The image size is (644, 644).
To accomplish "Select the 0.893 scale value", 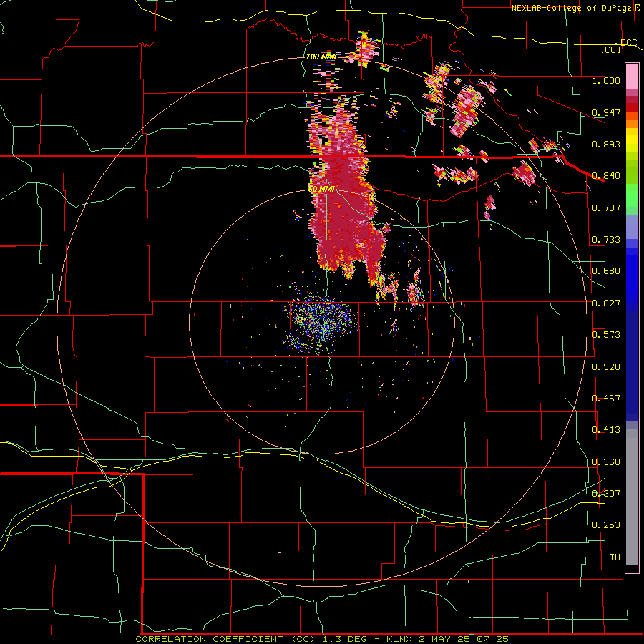I will (606, 144).
